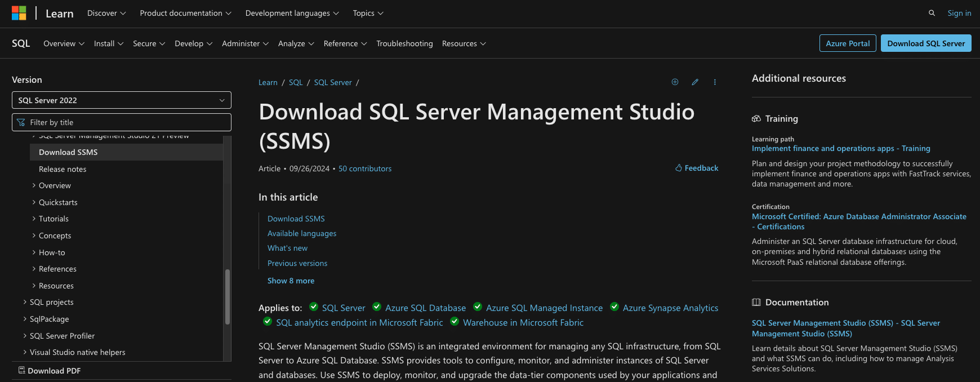Image resolution: width=980 pixels, height=382 pixels.
Task: Open the Overview menu in SQL navbar
Action: [x=64, y=43]
